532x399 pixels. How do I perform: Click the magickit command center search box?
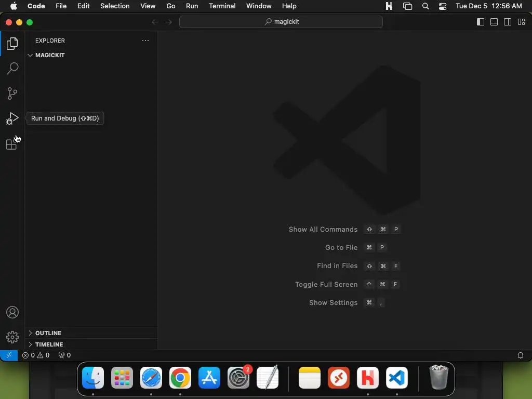281,22
